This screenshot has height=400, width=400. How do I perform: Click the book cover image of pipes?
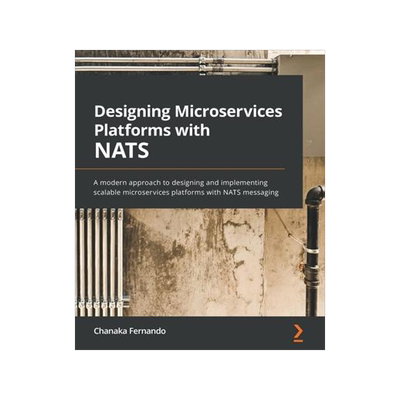point(200,200)
